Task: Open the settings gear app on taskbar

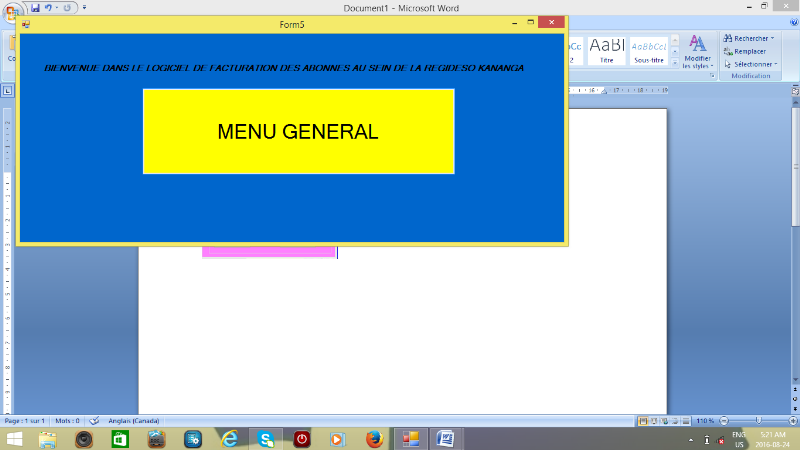Action: (193, 439)
